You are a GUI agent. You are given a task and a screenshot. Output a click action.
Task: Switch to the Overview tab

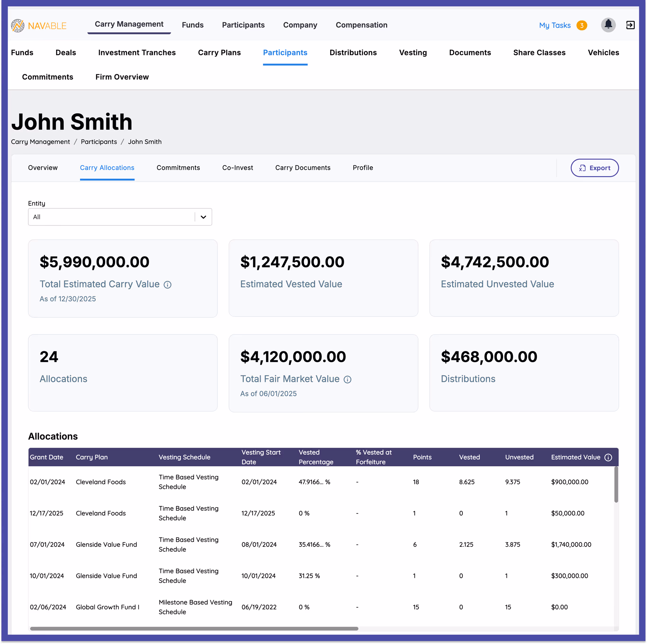[x=43, y=168]
